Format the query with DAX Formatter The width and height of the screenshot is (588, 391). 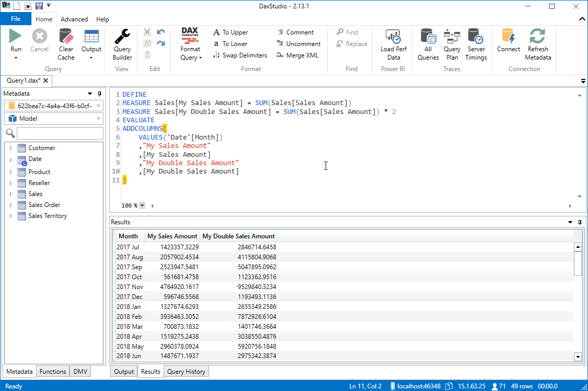pos(190,44)
